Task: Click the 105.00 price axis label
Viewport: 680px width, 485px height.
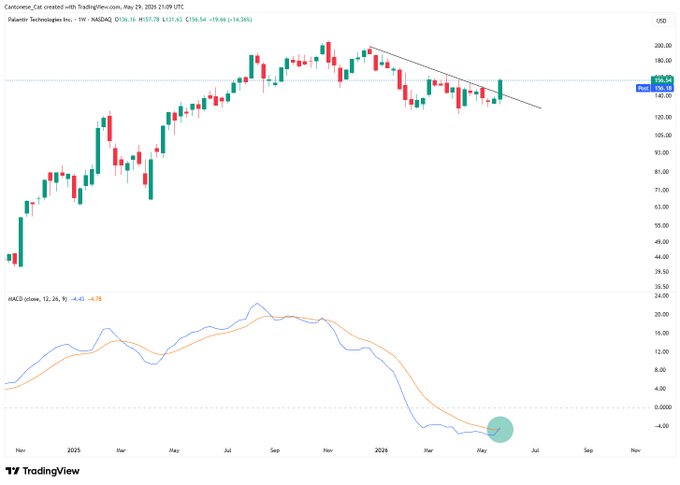Action: coord(663,135)
